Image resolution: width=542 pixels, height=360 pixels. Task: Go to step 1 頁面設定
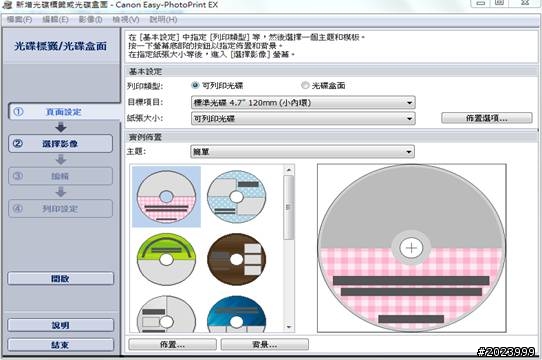[64, 112]
